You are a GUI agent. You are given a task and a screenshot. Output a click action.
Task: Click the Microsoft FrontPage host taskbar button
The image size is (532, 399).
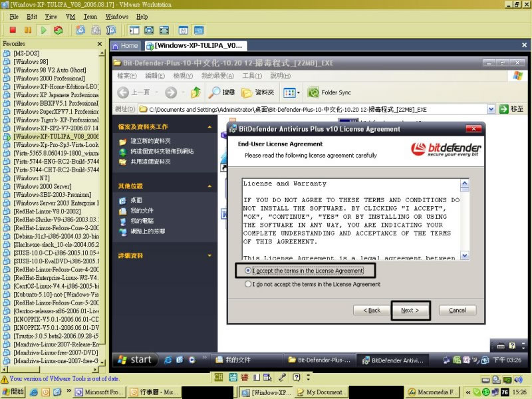(x=100, y=392)
